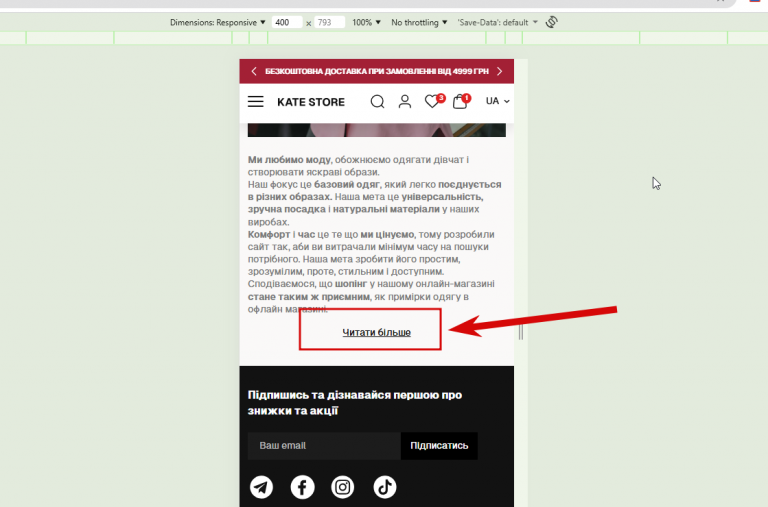Open the hamburger menu

pos(255,101)
